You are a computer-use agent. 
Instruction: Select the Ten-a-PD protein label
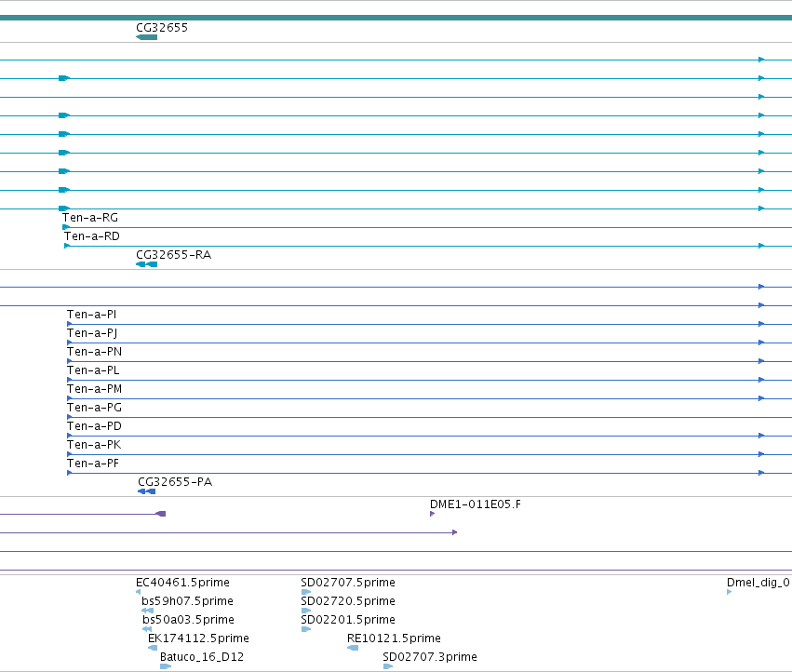94,427
